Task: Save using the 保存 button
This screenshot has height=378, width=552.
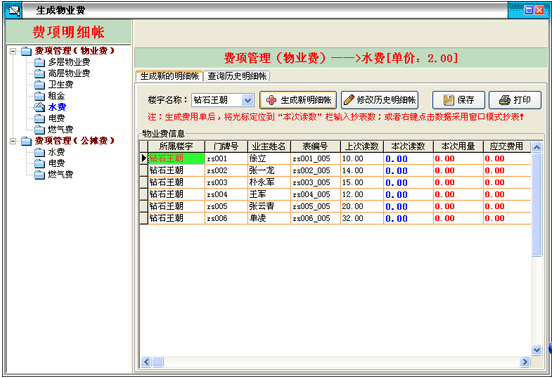Action: point(458,100)
